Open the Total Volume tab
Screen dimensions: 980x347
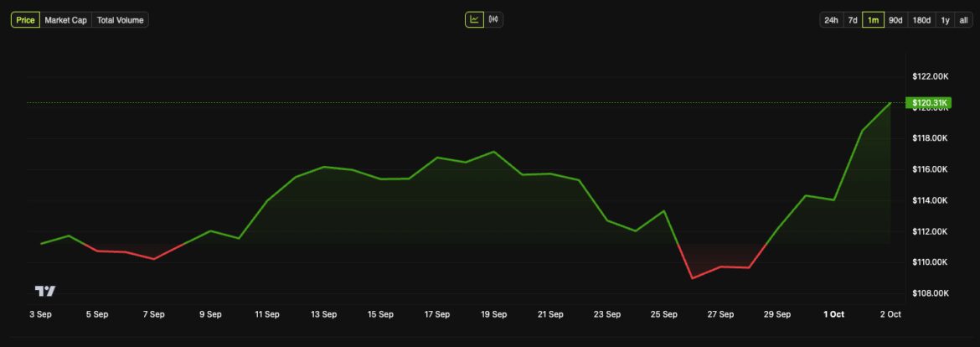(120, 20)
